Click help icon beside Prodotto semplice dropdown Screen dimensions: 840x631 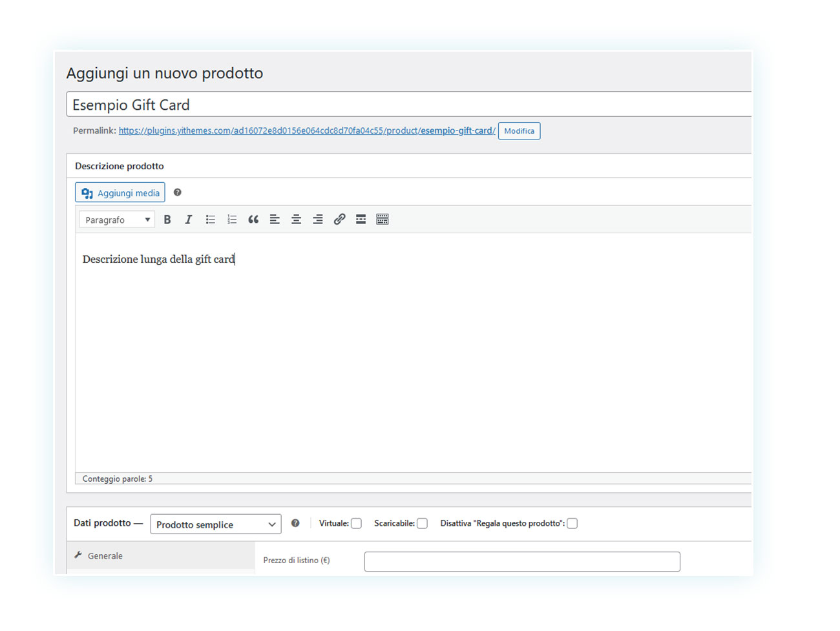point(295,523)
